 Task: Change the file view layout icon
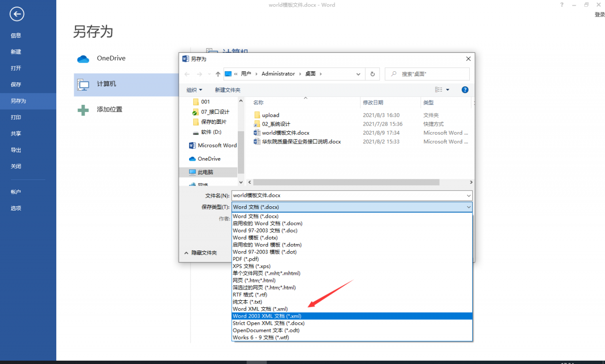pyautogui.click(x=439, y=90)
